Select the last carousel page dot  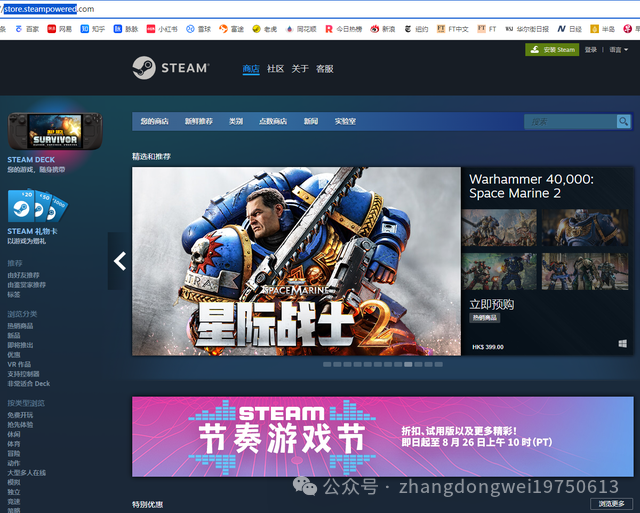[438, 364]
